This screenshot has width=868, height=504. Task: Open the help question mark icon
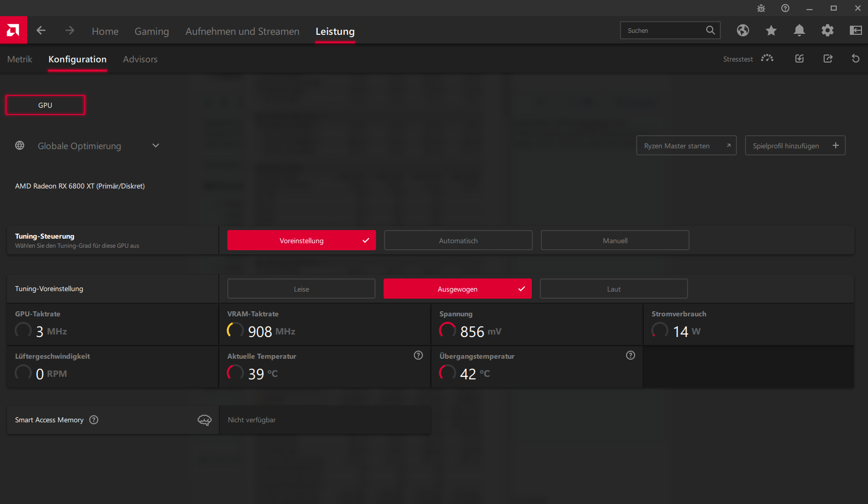click(x=785, y=8)
